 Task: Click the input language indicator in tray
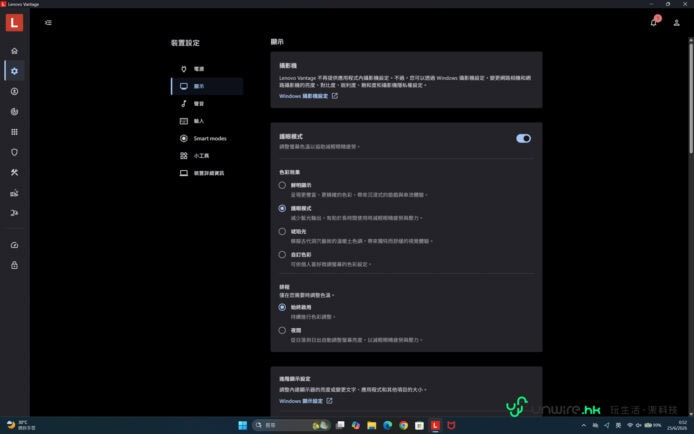pos(618,425)
